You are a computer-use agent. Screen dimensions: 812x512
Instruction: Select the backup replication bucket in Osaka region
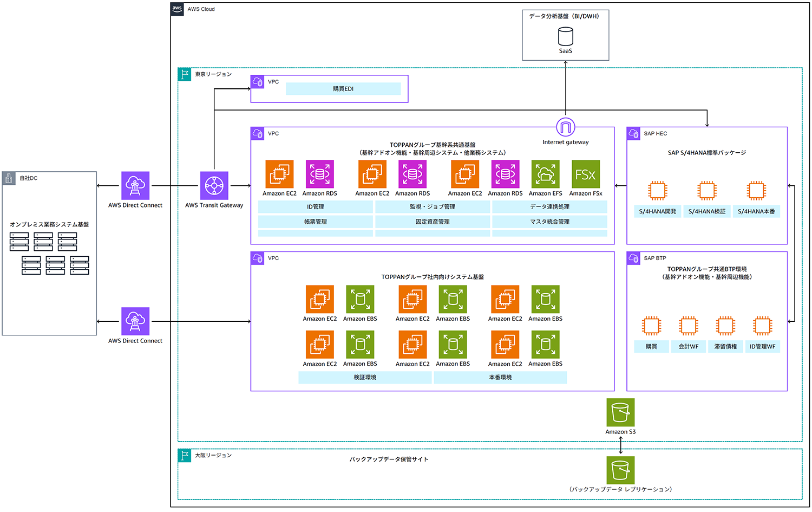(x=620, y=470)
